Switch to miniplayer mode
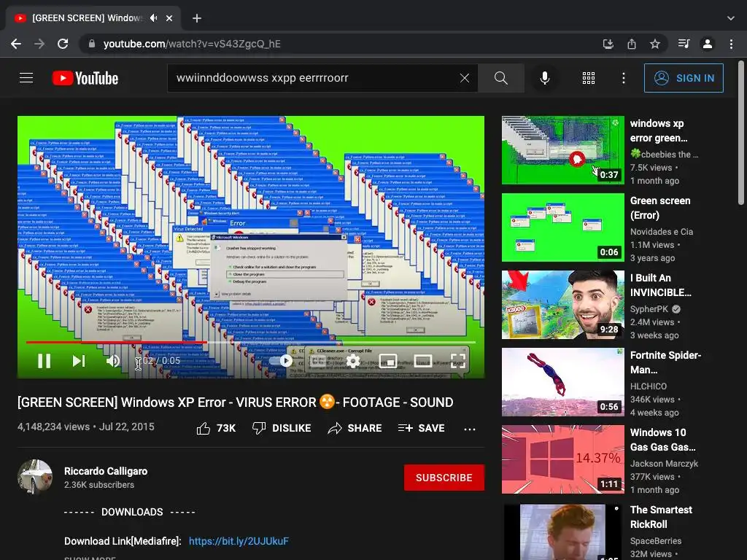The image size is (747, 560). [388, 361]
